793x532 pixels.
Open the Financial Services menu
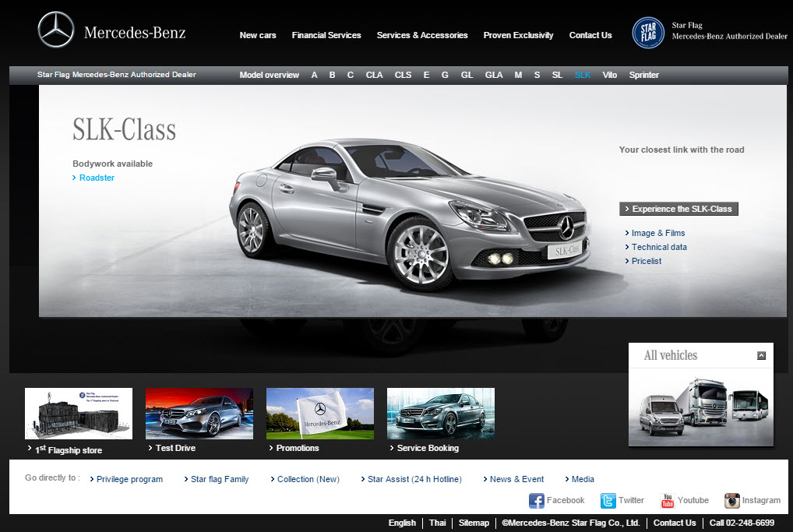point(326,35)
